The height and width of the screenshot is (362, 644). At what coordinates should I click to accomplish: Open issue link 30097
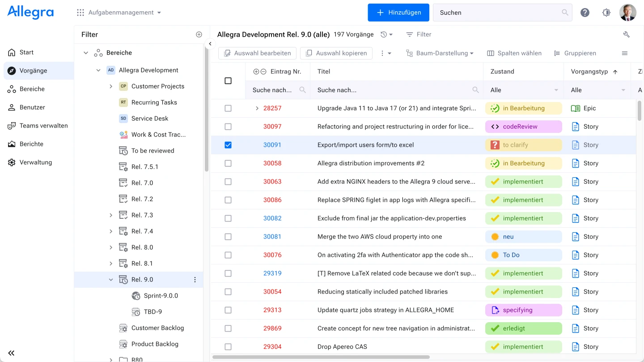(272, 127)
